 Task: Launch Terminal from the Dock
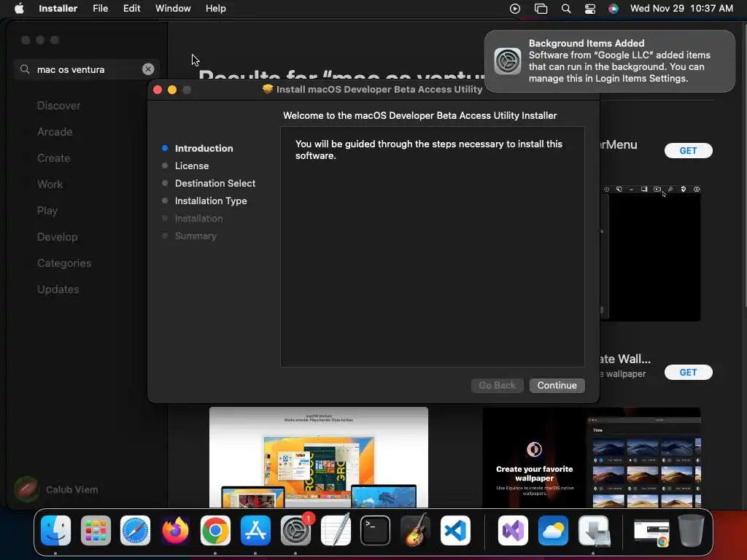pyautogui.click(x=376, y=531)
